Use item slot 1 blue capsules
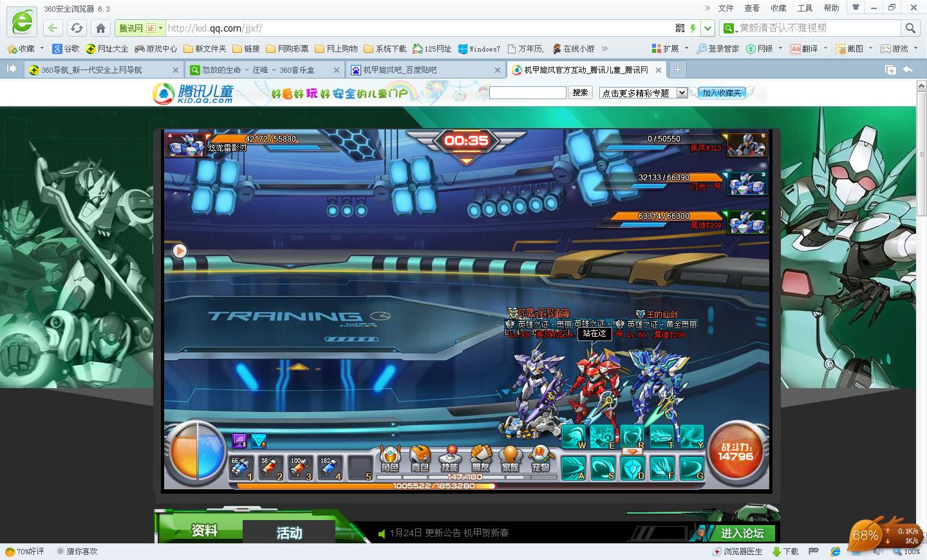Viewport: 927px width, 560px height. 242,468
